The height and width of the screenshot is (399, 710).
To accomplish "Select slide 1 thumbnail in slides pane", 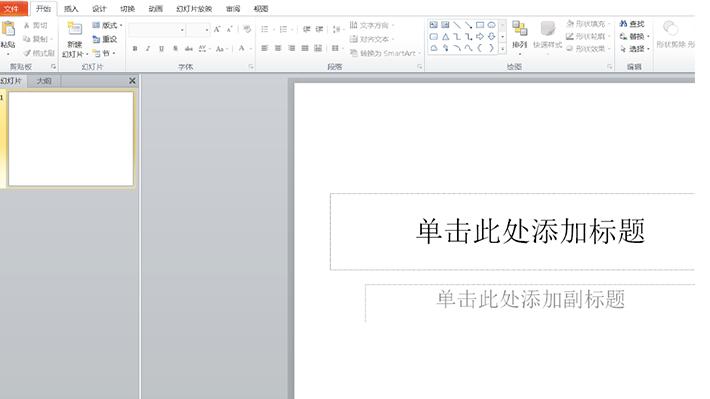I will click(71, 139).
